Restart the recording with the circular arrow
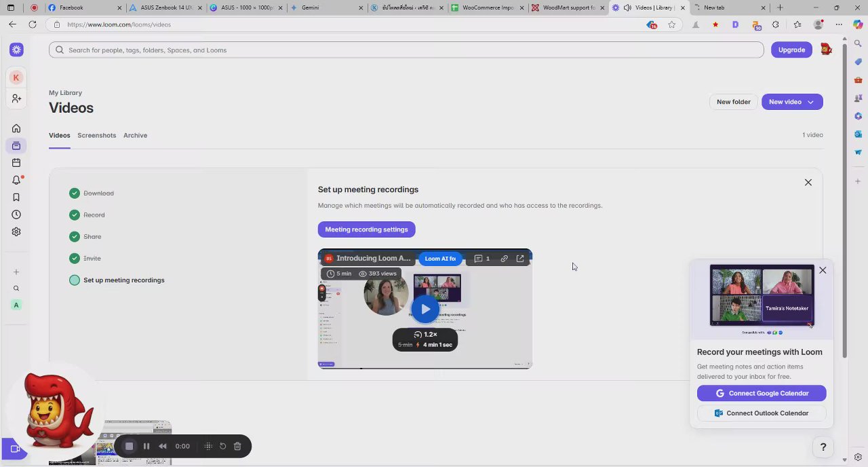The width and height of the screenshot is (868, 467). [222, 446]
